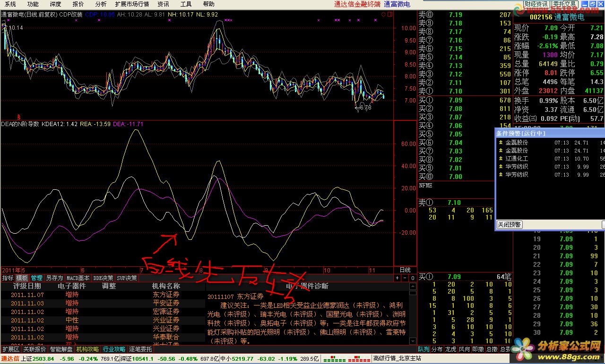Click the 财经资讯 button
605x364 pixels.
point(536,4)
